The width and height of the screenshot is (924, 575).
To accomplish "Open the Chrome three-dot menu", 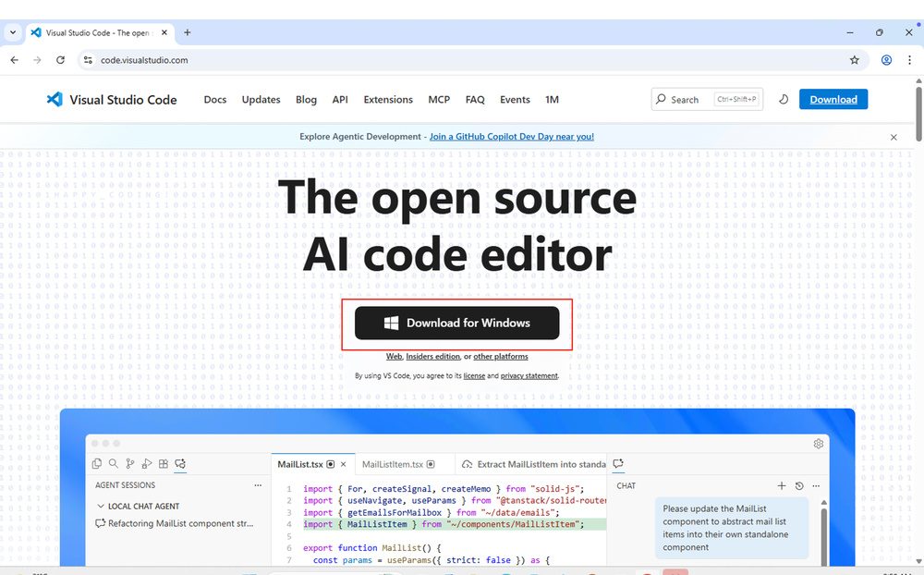I will tap(909, 60).
